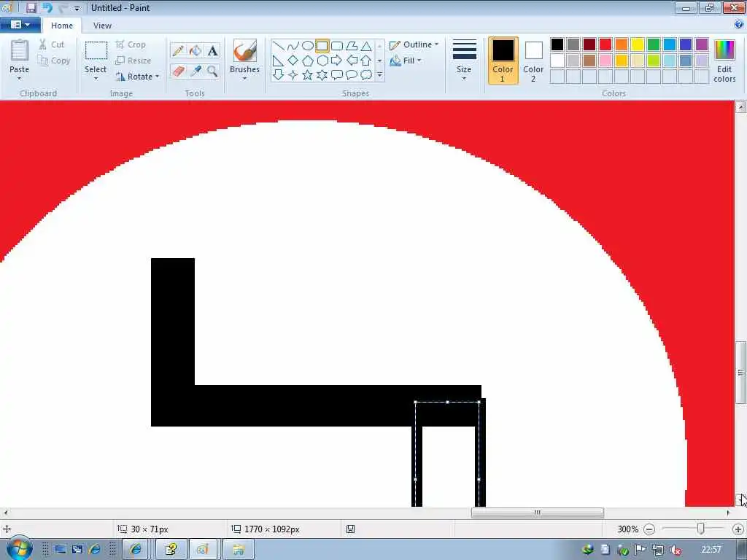This screenshot has height=560, width=747.
Task: Click the Resize button
Action: (x=133, y=61)
